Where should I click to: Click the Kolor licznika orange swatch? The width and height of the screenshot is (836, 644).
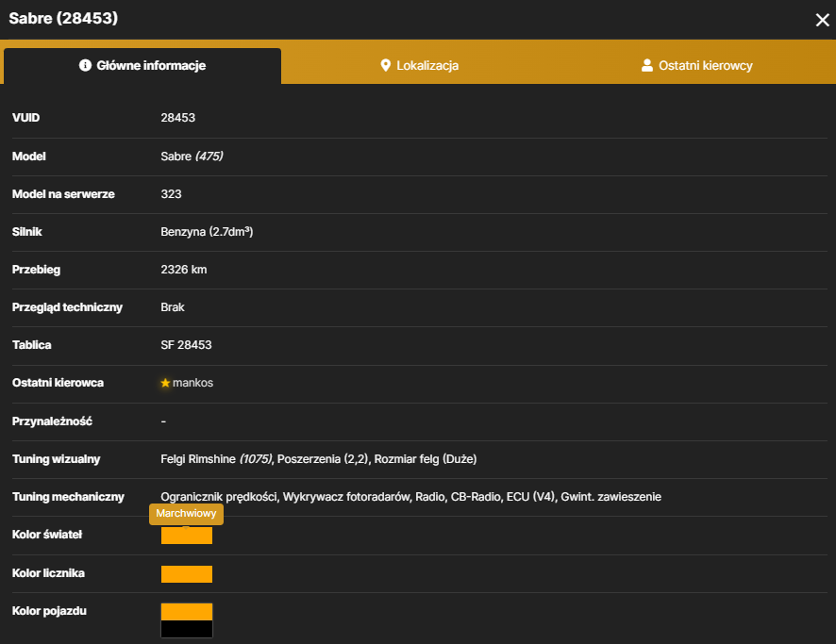[x=187, y=573]
